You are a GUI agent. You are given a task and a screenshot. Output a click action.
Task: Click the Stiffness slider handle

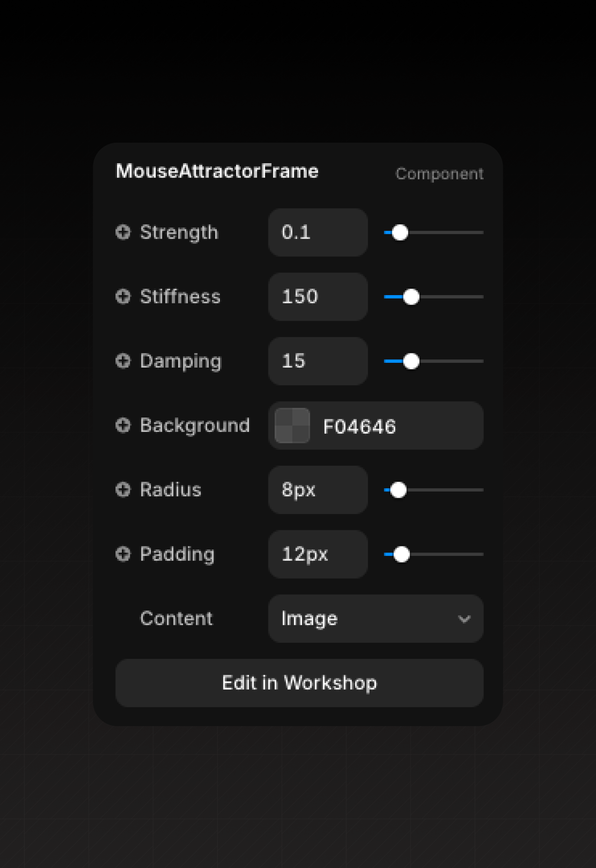click(411, 297)
